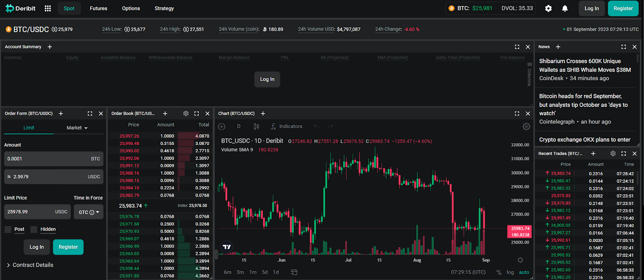Viewport: 644px width, 280px height.
Task: Add panel next to Account Summary
Action: tap(50, 47)
